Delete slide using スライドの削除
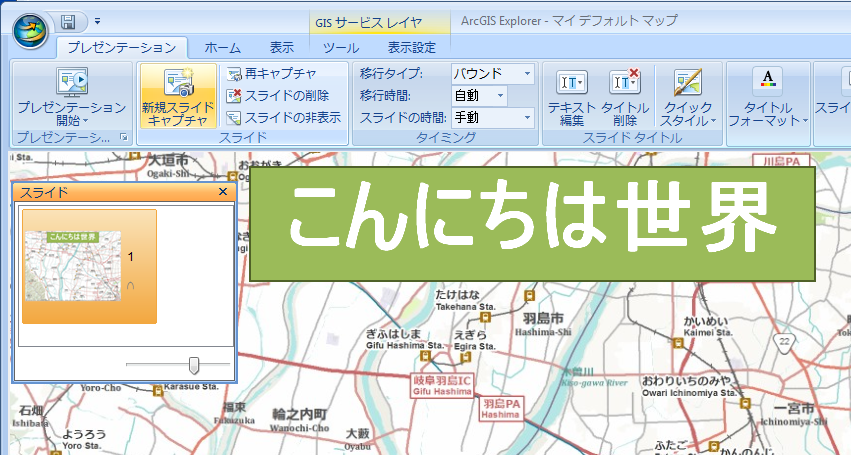851x455 pixels. [234, 96]
